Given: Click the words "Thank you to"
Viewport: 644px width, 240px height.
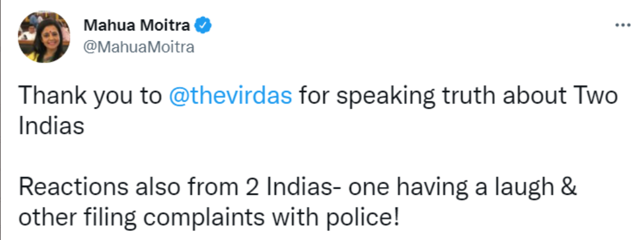Looking at the screenshot, I should point(90,96).
